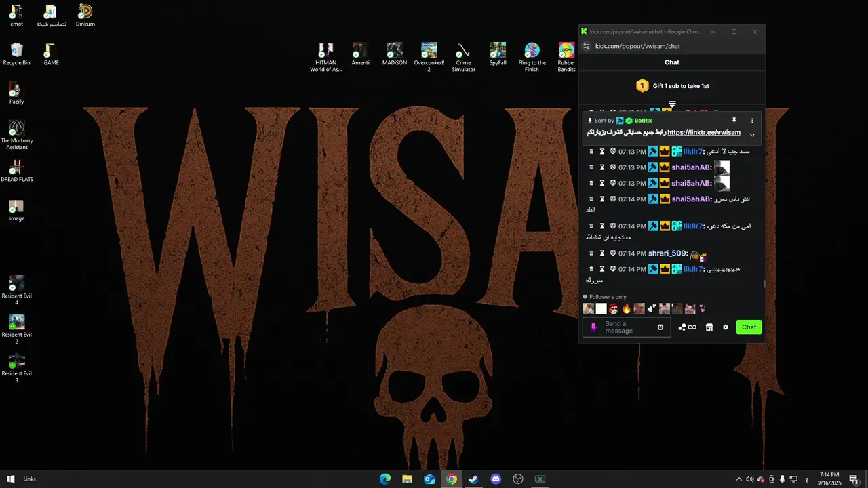Click the green Chat send button

(749, 327)
